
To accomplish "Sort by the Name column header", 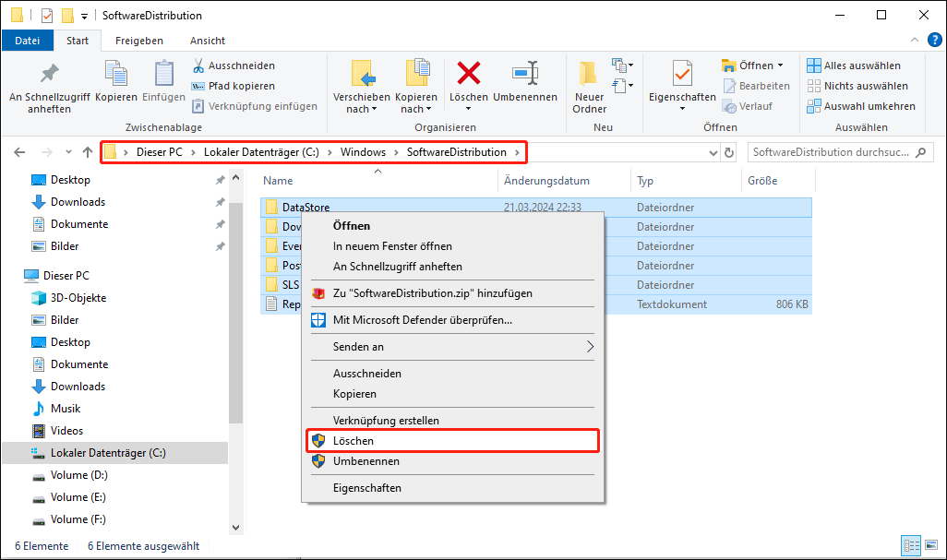I will (x=378, y=181).
